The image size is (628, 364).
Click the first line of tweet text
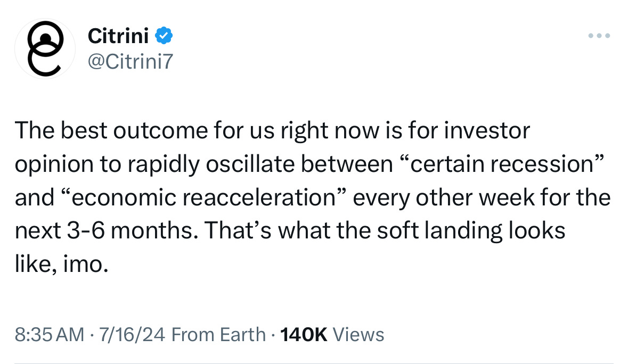tap(272, 131)
